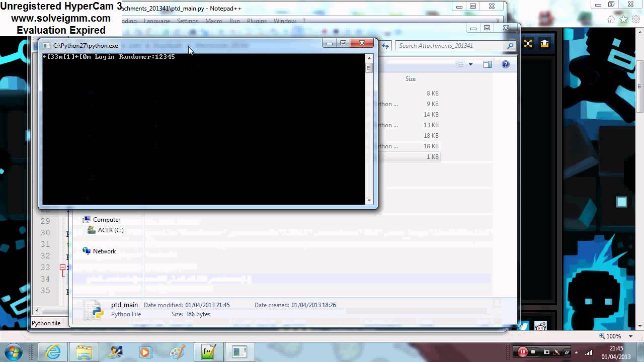Click the 386 bytes size value
Viewport: 644px width, 362px height.
[x=198, y=314]
